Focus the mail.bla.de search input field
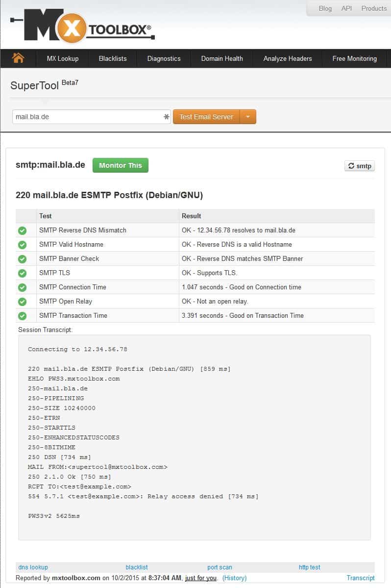The width and height of the screenshot is (391, 588). (x=92, y=117)
